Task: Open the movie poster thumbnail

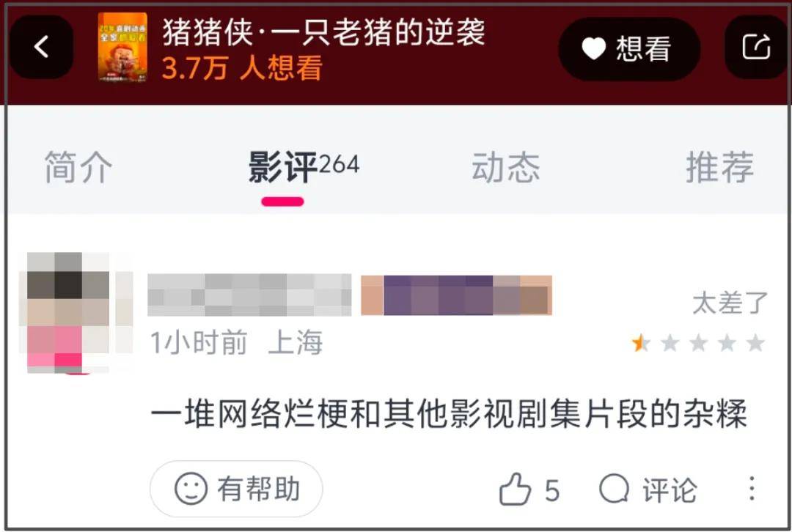Action: point(122,47)
